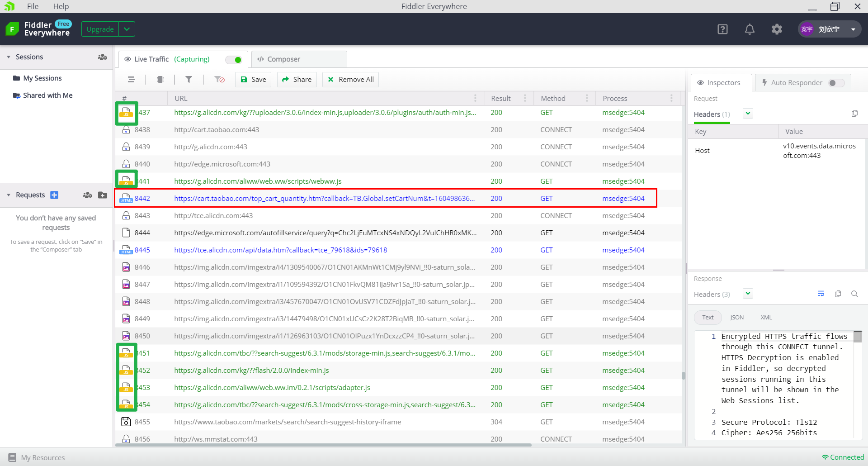Click the Upgrade button
Image resolution: width=868 pixels, height=466 pixels.
pyautogui.click(x=100, y=29)
